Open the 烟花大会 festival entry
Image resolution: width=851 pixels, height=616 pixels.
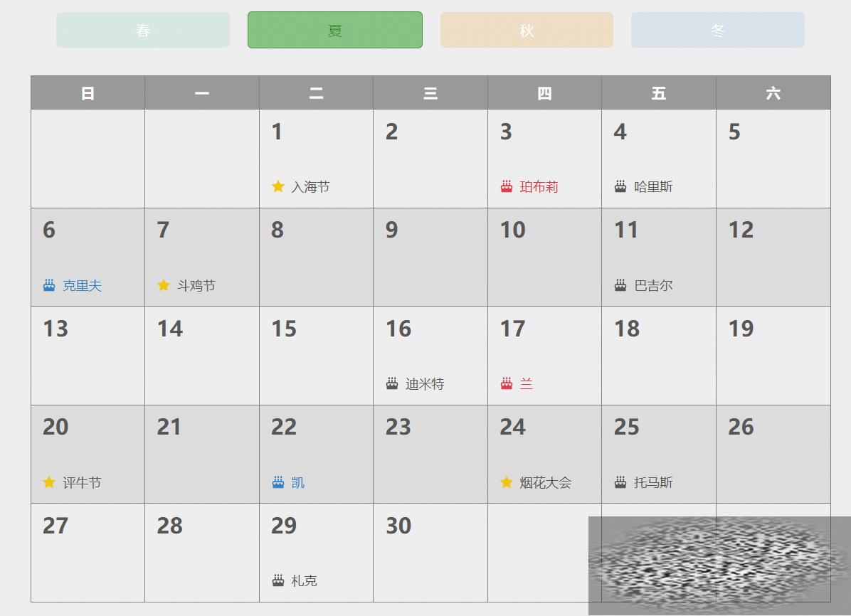point(546,482)
